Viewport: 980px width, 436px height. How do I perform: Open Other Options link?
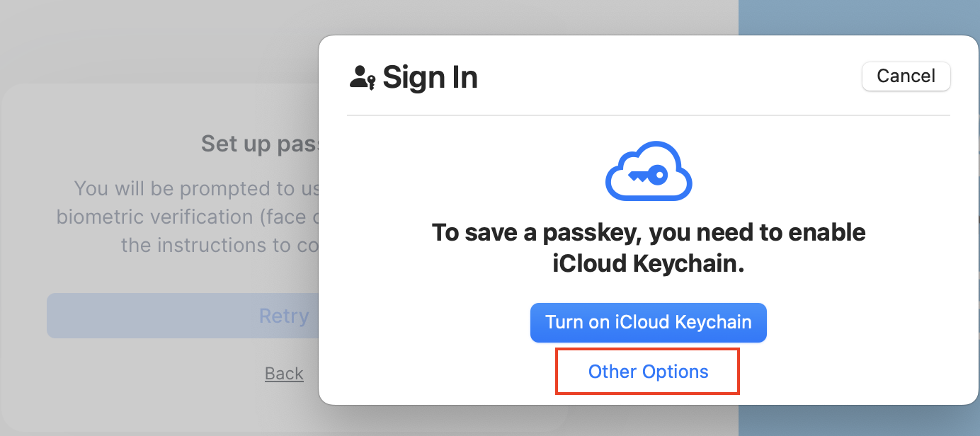coord(648,372)
